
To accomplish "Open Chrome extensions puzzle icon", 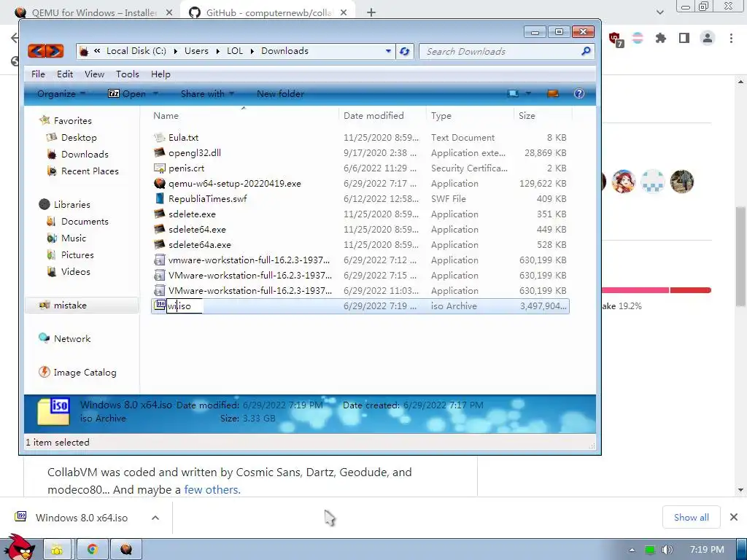I will pyautogui.click(x=660, y=38).
